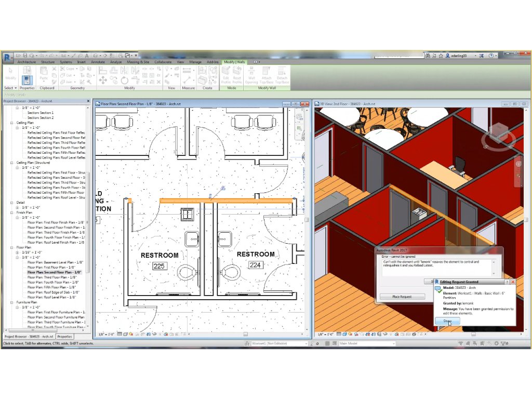
Task: Click the Reset Profile tool
Action: (x=237, y=75)
